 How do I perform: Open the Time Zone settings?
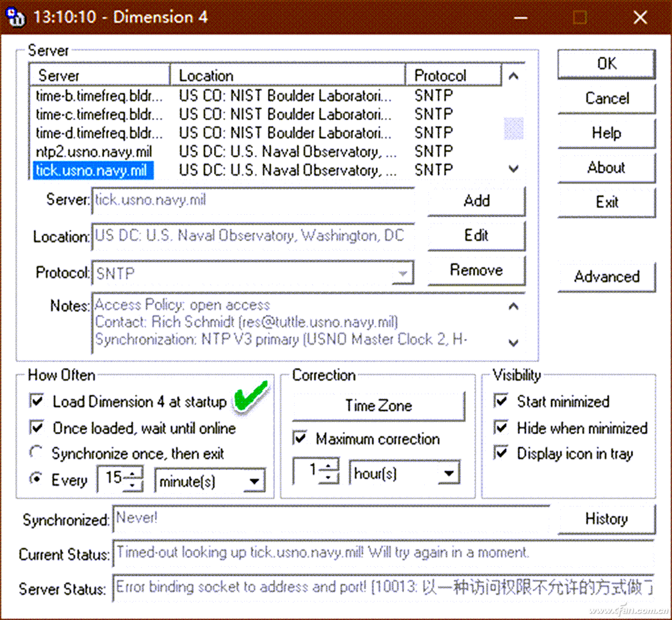[x=379, y=406]
